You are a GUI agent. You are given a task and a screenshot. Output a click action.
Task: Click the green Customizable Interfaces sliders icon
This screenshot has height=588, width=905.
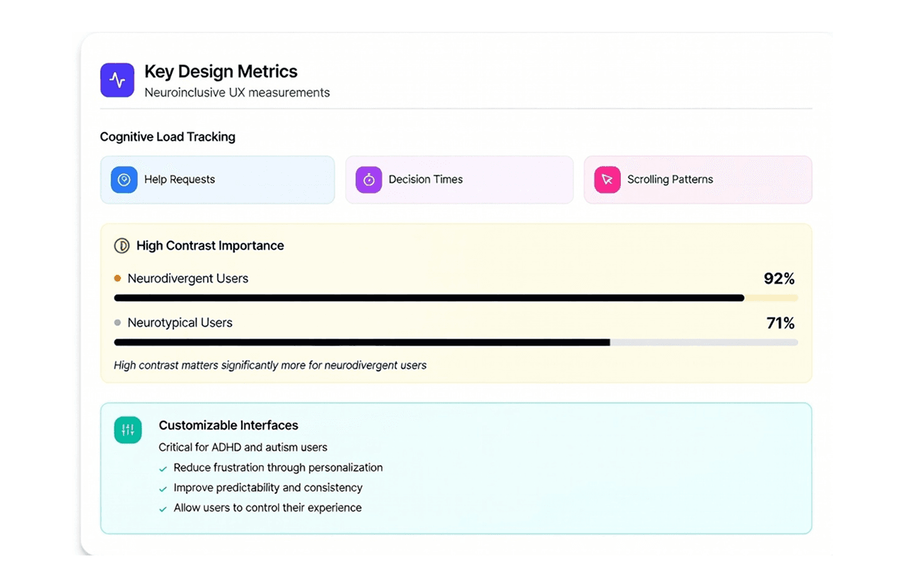click(128, 430)
